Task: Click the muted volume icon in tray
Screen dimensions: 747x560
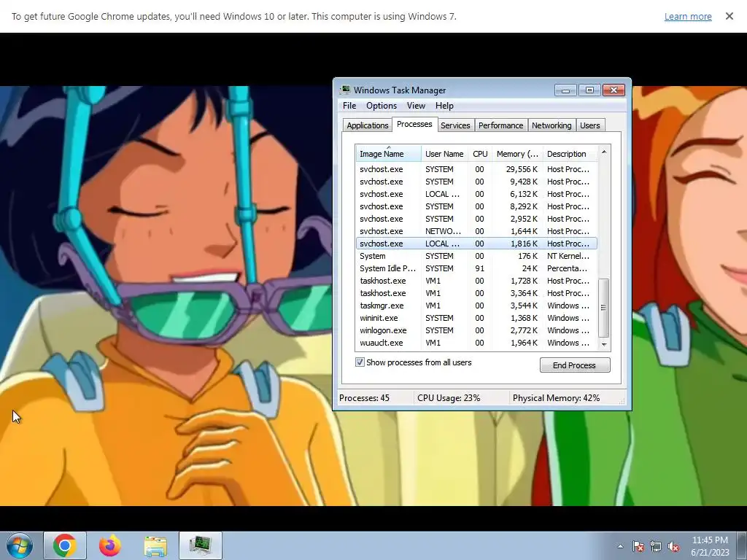Action: point(673,546)
